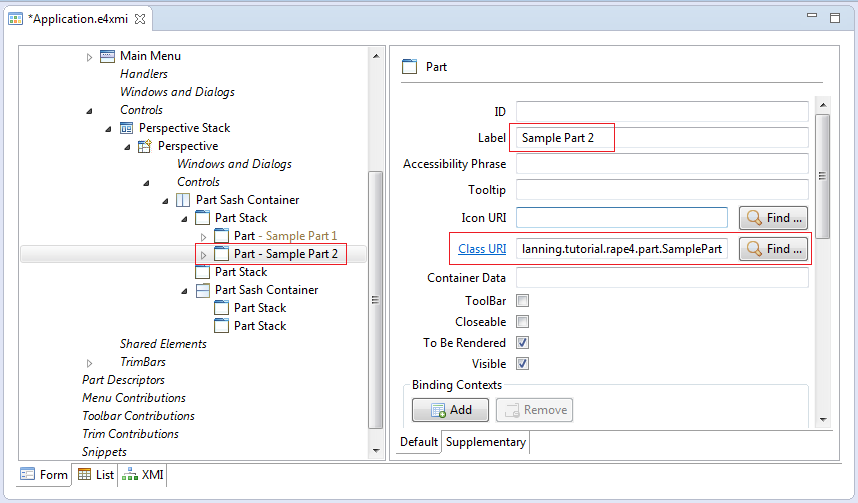This screenshot has height=503, width=858.
Task: Expand the Part - Sample Part 2 node
Action: 204,255
